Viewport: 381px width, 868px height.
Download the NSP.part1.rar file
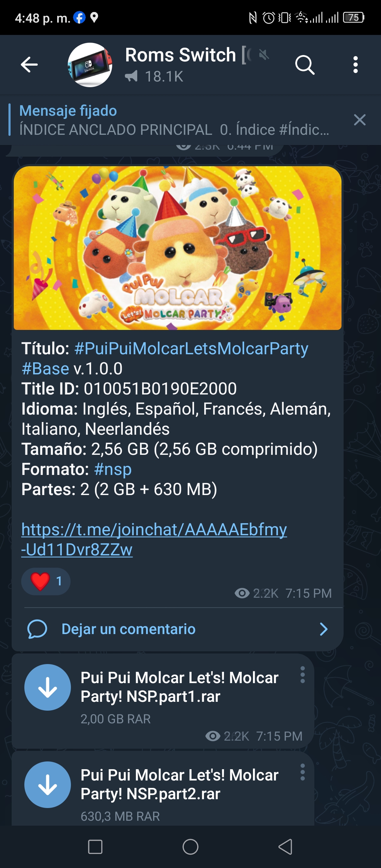(48, 687)
